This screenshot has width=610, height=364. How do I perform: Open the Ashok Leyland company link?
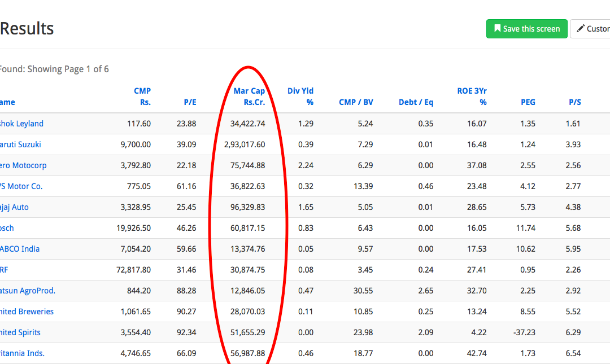[x=21, y=124]
